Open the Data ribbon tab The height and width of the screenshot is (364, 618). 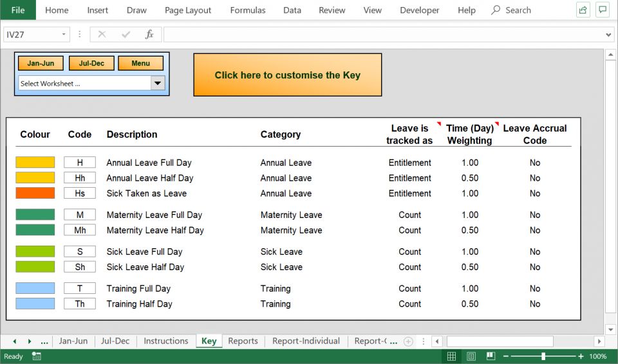tap(292, 10)
